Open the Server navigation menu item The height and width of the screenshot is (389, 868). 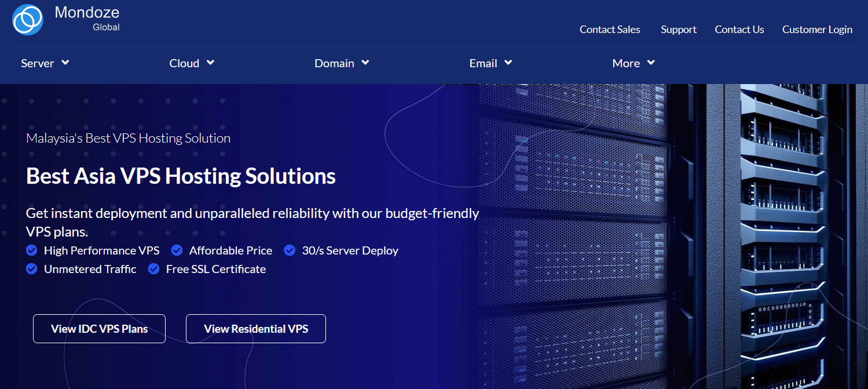[x=38, y=63]
